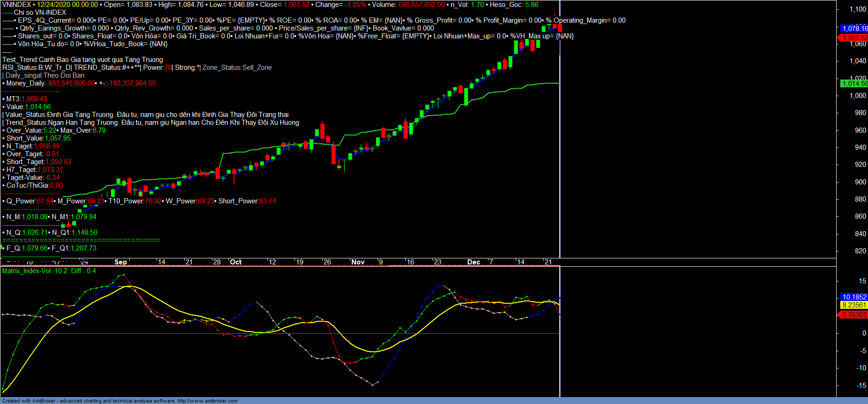This screenshot has height=404, width=868.
Task: Select the Dec label on date axis
Action: [x=474, y=262]
